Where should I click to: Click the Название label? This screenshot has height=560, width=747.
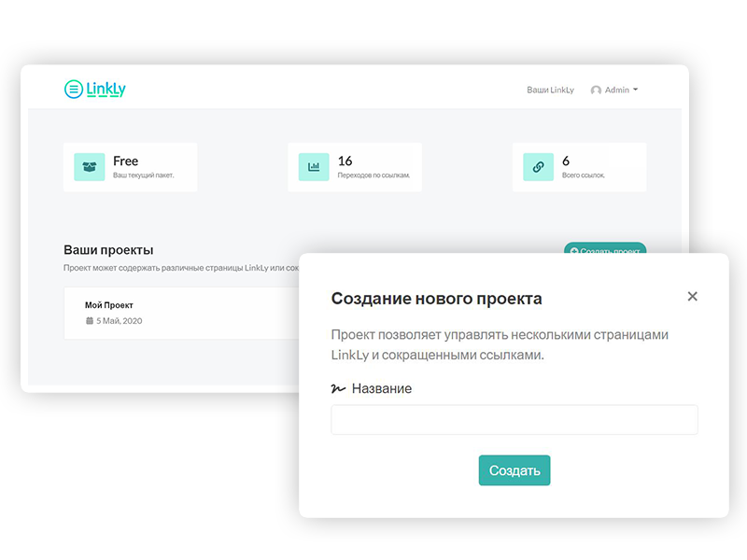[381, 388]
